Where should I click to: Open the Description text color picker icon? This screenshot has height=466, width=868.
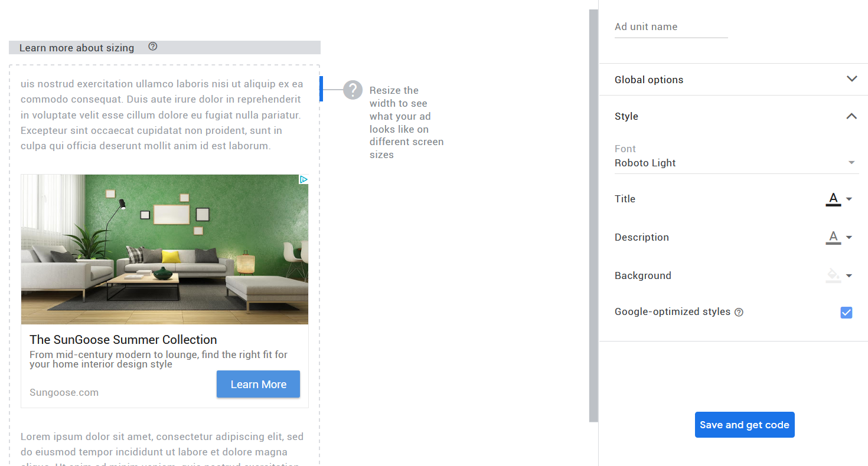coord(833,237)
